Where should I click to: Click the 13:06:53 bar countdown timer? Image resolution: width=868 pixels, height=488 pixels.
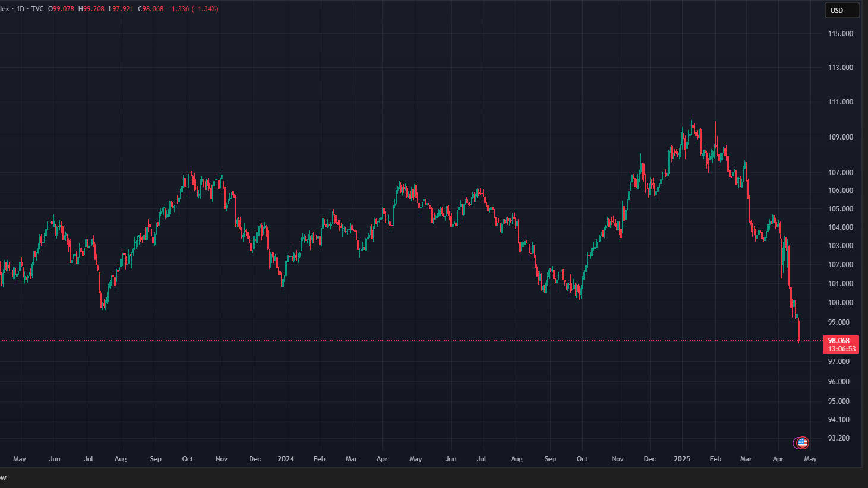point(842,349)
